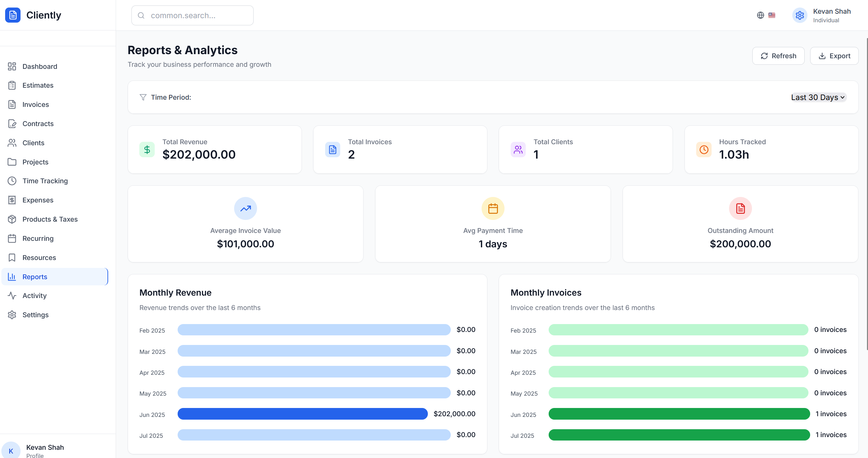This screenshot has height=458, width=868.
Task: Click the Total Revenue dollar icon
Action: (147, 150)
